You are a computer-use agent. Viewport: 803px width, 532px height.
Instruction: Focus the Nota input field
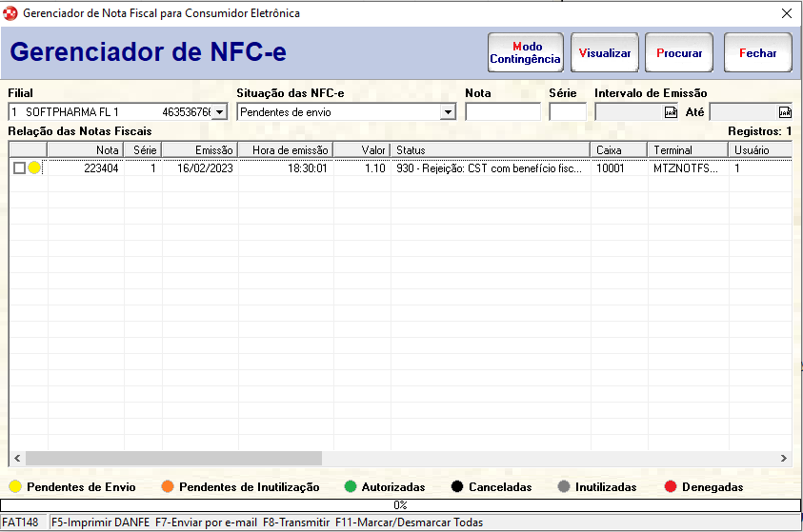503,112
